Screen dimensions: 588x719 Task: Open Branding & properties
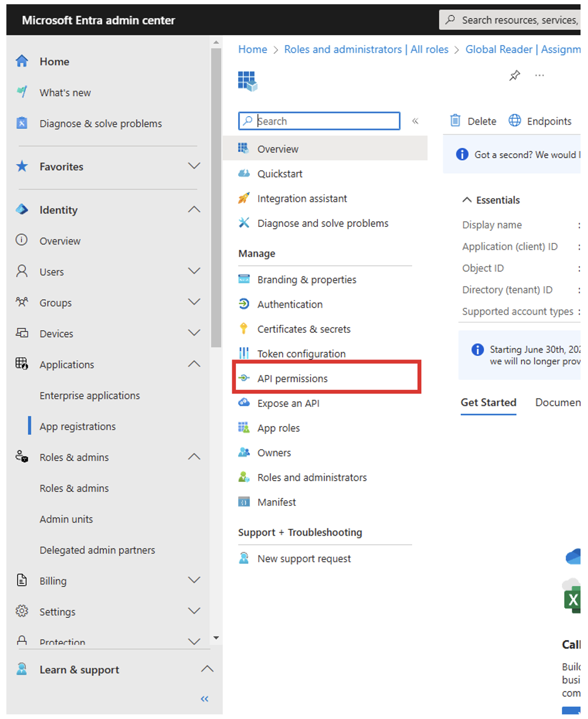point(306,279)
